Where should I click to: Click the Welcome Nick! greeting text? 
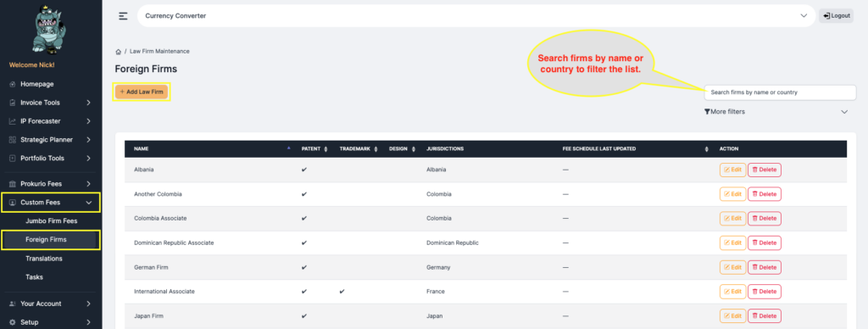[31, 64]
